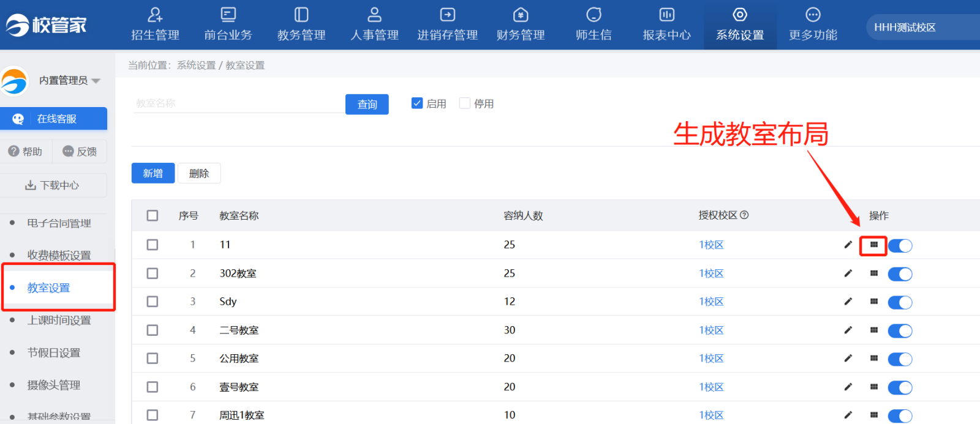980x424 pixels.
Task: Click the 教室名称 column header
Action: click(x=239, y=215)
